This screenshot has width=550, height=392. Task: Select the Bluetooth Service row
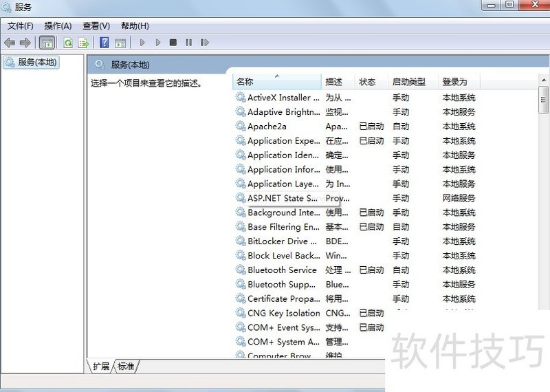(356, 270)
